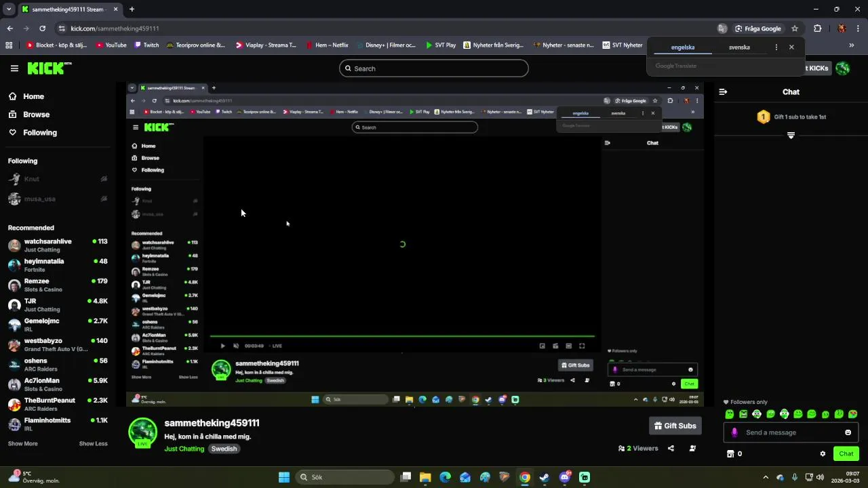Reload the page in Chrome

(42, 28)
